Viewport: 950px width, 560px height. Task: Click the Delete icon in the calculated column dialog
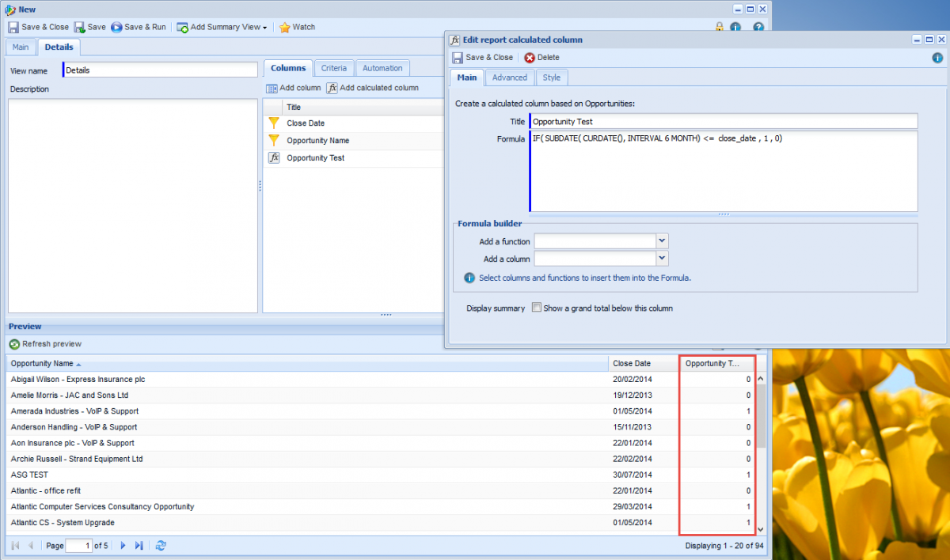pos(530,58)
